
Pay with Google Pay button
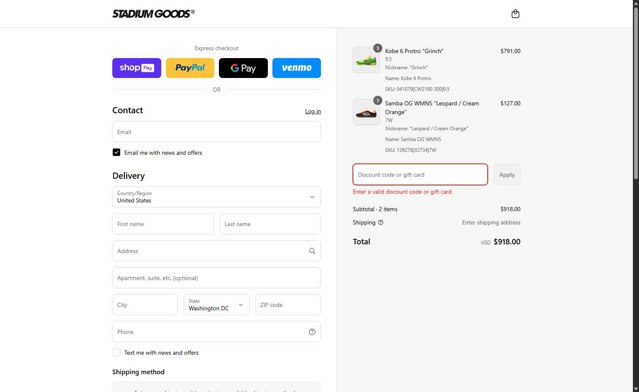tap(243, 68)
